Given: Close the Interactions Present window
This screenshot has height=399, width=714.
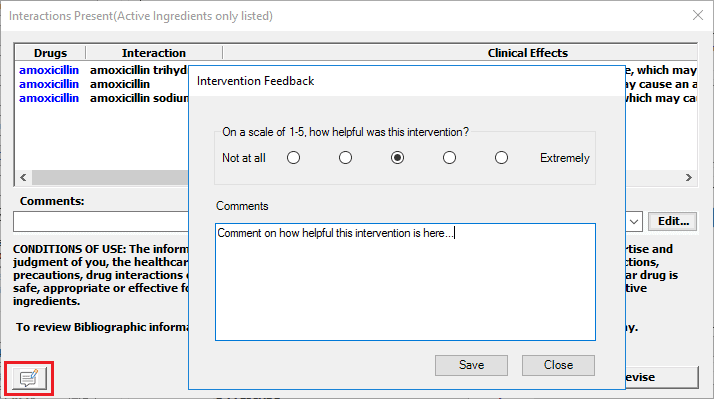Looking at the screenshot, I should click(x=698, y=15).
